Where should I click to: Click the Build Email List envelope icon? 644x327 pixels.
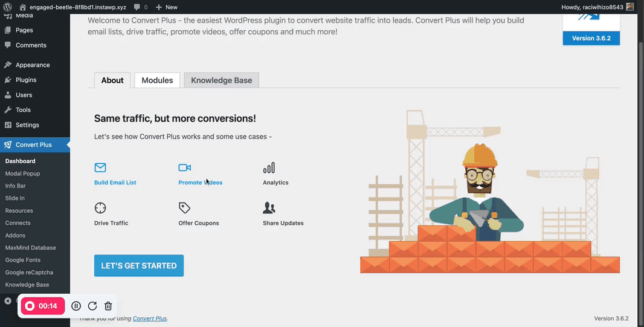pyautogui.click(x=100, y=167)
